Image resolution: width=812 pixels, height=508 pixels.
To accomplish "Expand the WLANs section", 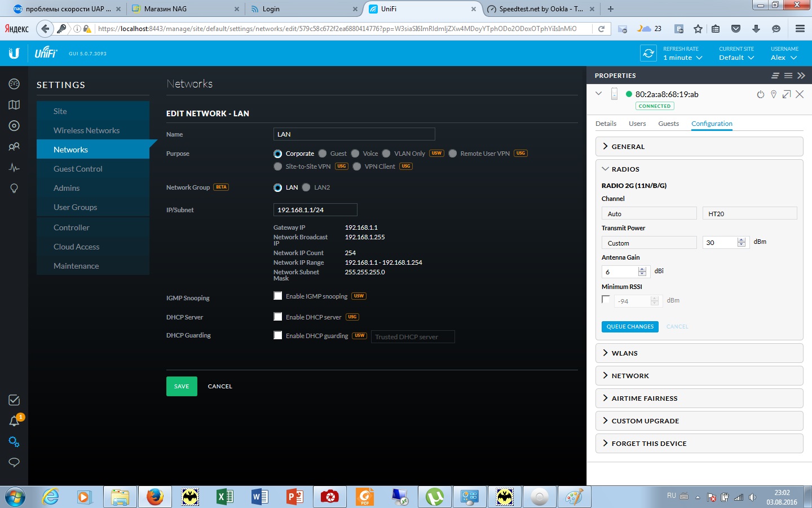I will point(699,353).
